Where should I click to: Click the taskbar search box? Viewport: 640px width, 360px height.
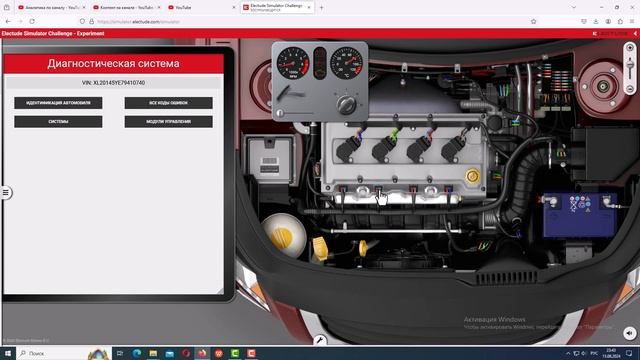pyautogui.click(x=64, y=353)
